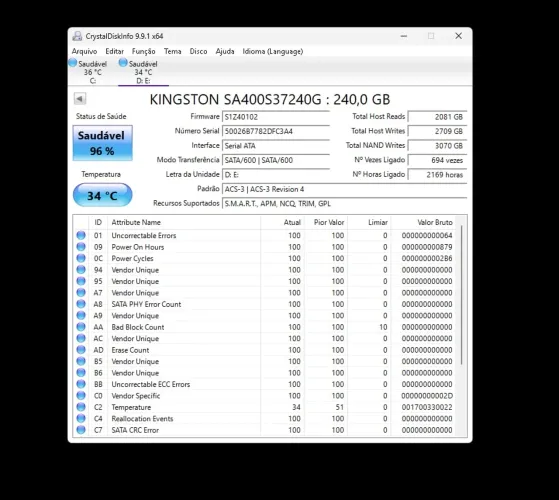Click the status icon for Uncorrectable Errors row

pyautogui.click(x=81, y=235)
